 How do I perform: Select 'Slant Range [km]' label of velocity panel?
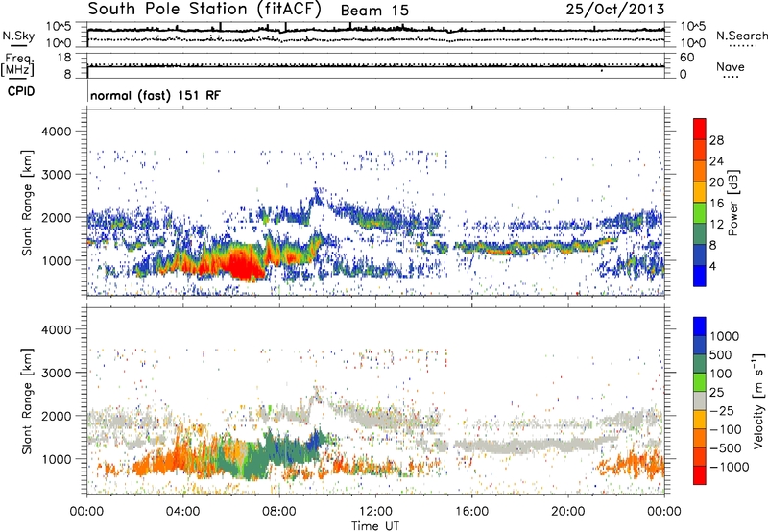point(27,401)
